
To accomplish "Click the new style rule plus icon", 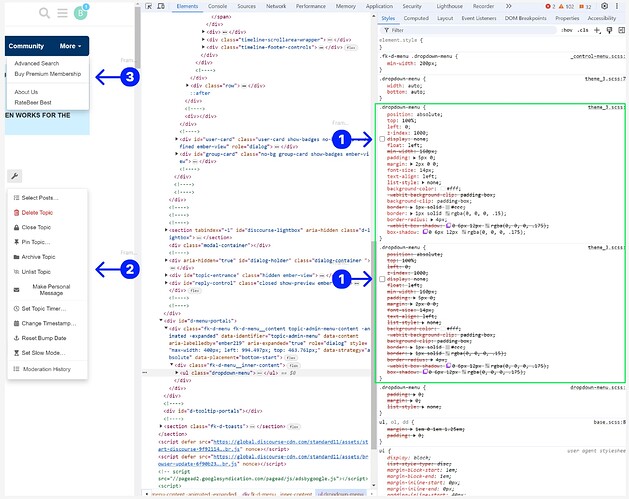I will click(x=597, y=30).
